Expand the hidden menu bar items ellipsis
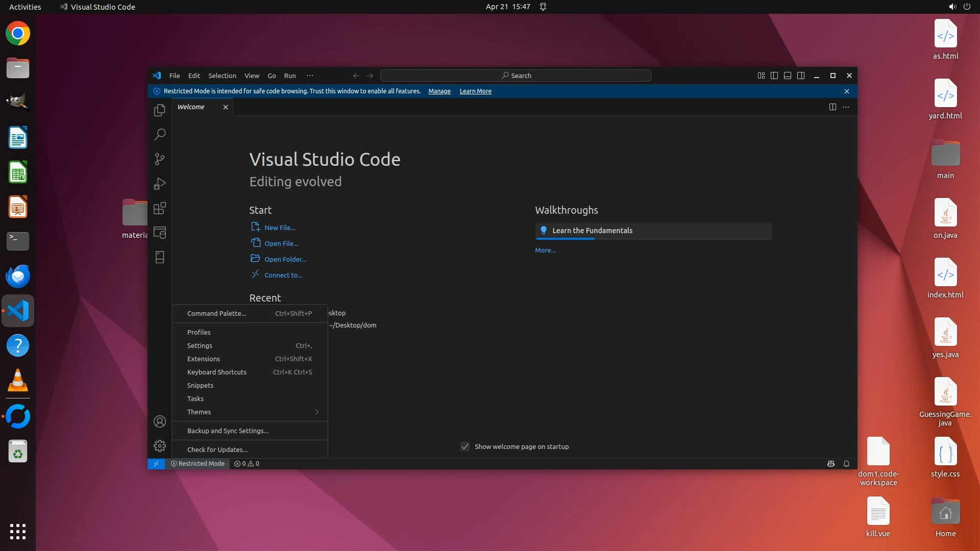The image size is (980, 551). pos(310,76)
